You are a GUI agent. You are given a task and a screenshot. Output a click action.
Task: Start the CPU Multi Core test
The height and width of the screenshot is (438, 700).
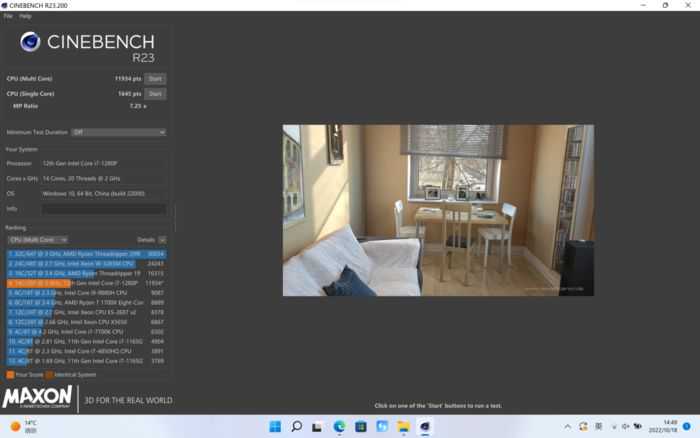click(x=155, y=78)
